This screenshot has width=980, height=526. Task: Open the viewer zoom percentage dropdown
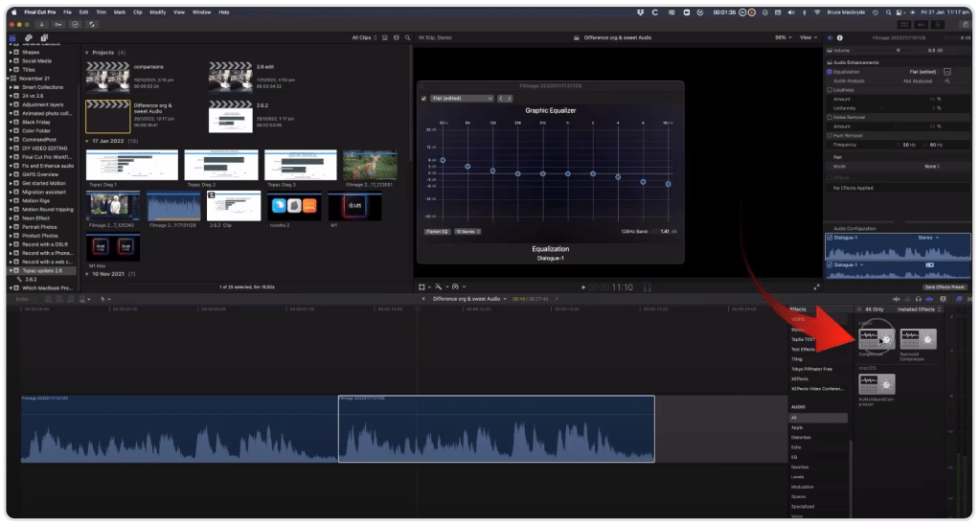[783, 37]
